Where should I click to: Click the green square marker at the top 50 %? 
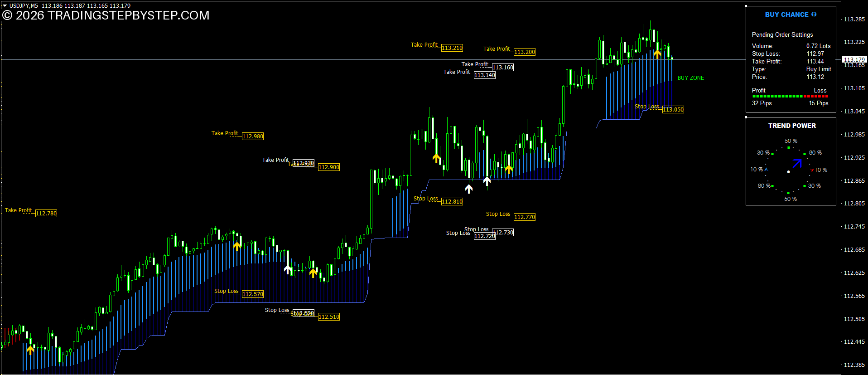click(x=789, y=147)
